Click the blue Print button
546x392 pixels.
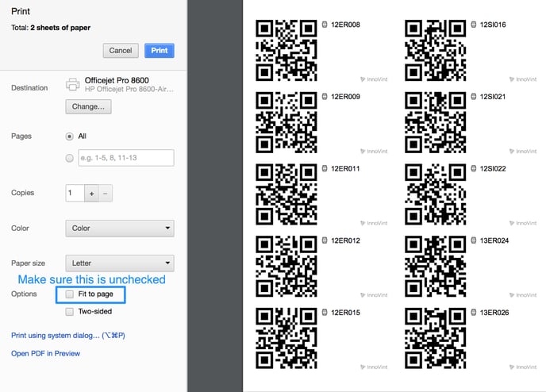[x=160, y=51]
